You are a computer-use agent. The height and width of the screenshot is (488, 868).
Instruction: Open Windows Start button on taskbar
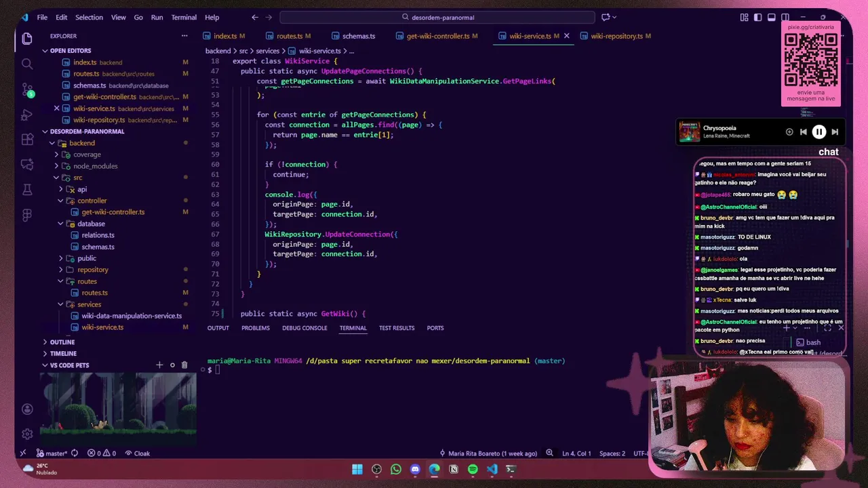point(357,469)
